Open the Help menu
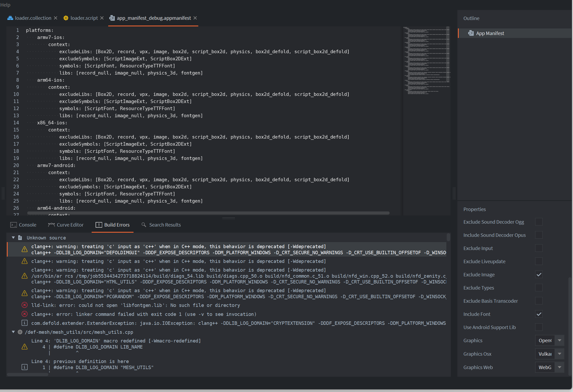Viewport: 573px width, 392px height. point(5,5)
